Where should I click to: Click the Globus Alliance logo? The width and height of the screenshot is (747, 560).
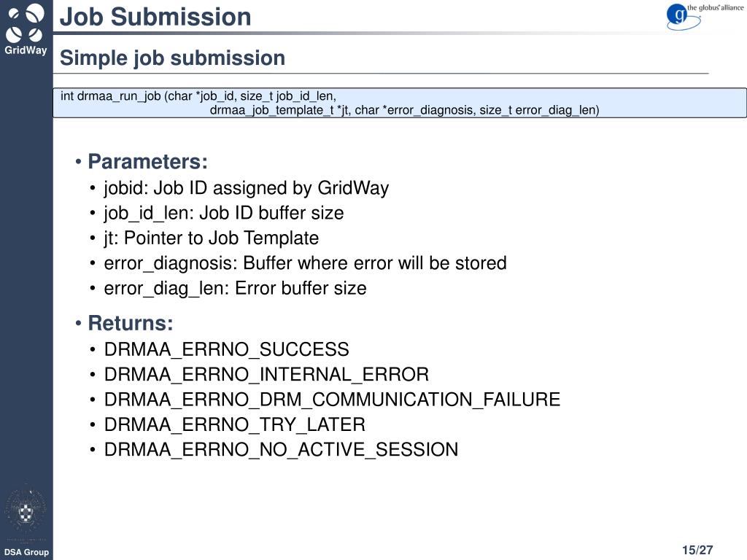[x=705, y=16]
